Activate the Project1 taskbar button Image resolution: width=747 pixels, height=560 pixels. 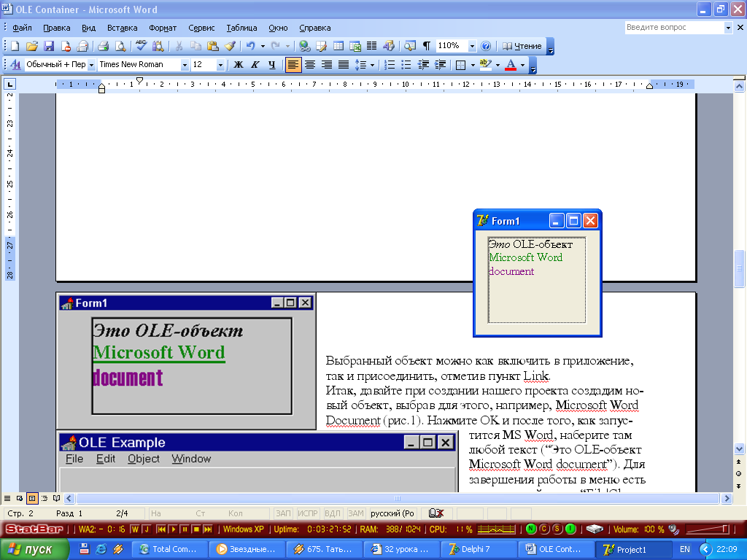(x=633, y=549)
